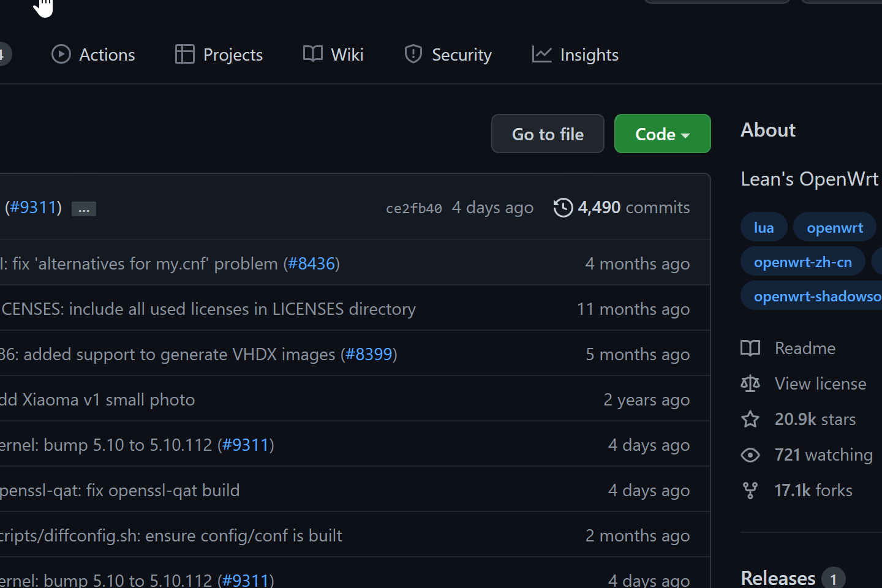The image size is (882, 588).
Task: Open the Releases section heading
Action: point(778,578)
